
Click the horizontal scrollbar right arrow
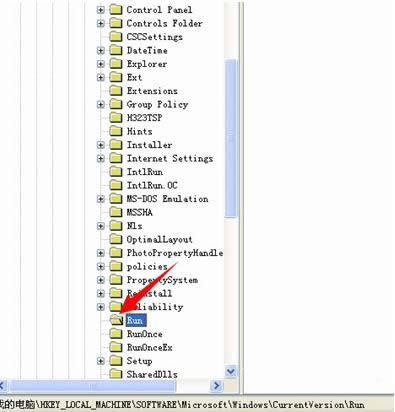pos(217,386)
